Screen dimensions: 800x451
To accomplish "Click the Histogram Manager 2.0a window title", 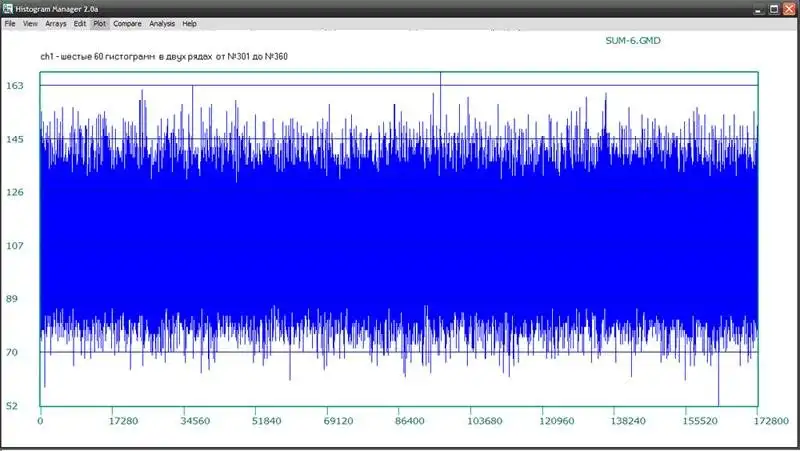I will tap(57, 9).
